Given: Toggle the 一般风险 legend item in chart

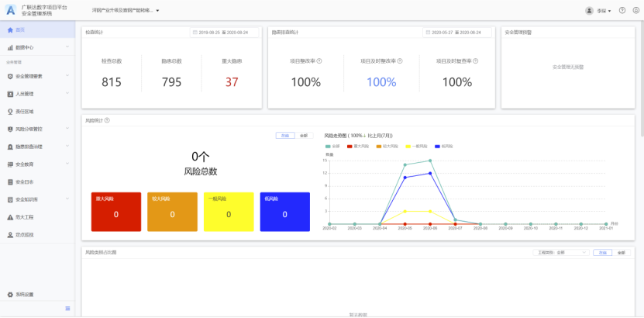Looking at the screenshot, I should [416, 146].
